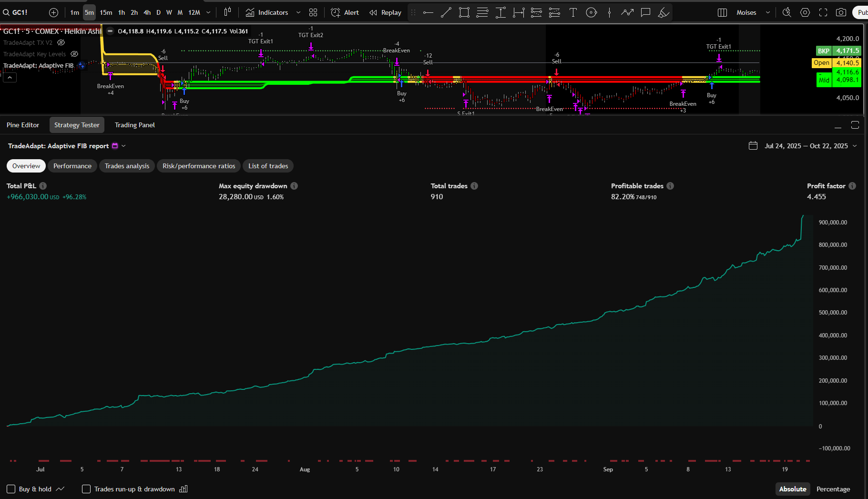868x499 pixels.
Task: Switch to the Trades analysis tab
Action: [127, 166]
